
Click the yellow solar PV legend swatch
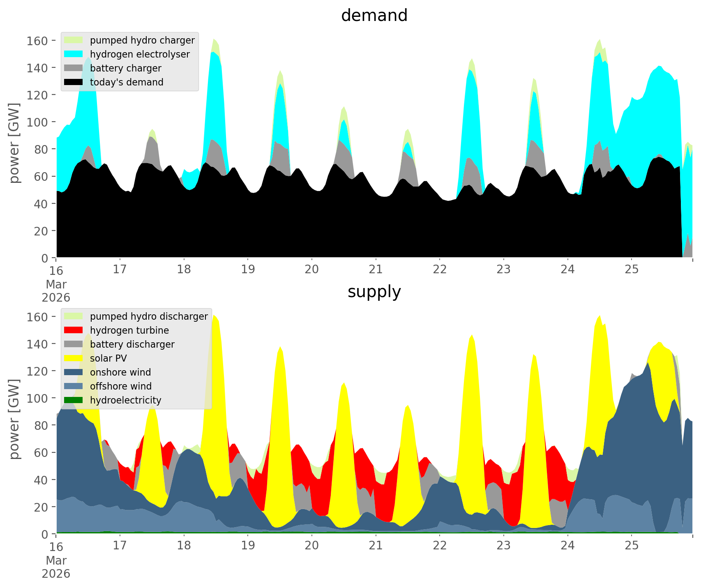74,358
